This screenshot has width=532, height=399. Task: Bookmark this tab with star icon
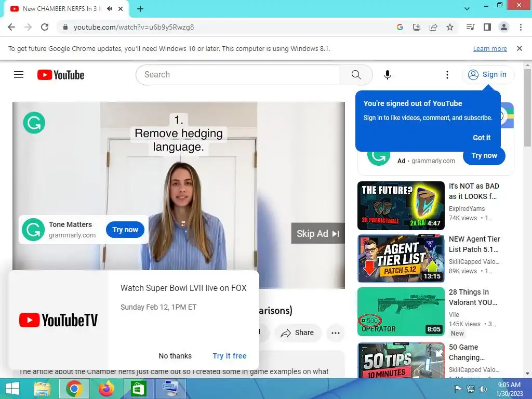click(x=450, y=27)
